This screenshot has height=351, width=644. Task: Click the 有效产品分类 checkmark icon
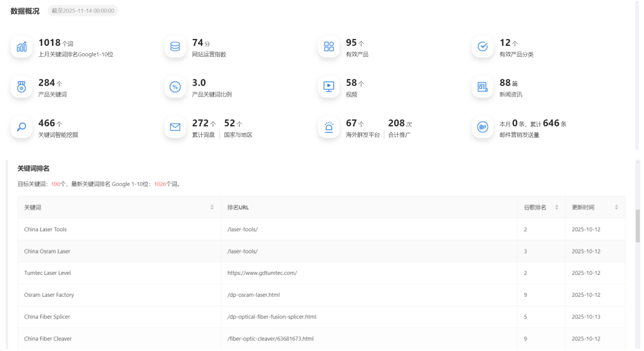pyautogui.click(x=483, y=47)
